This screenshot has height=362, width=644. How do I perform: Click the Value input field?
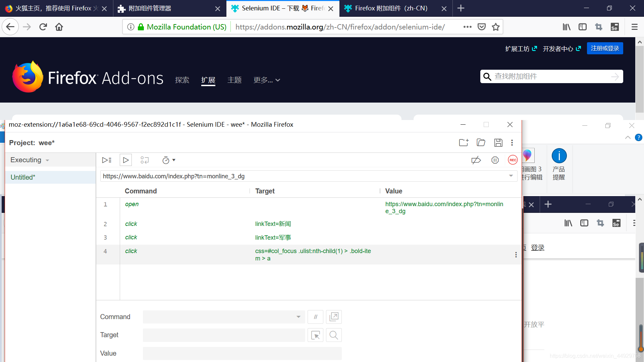pyautogui.click(x=242, y=353)
